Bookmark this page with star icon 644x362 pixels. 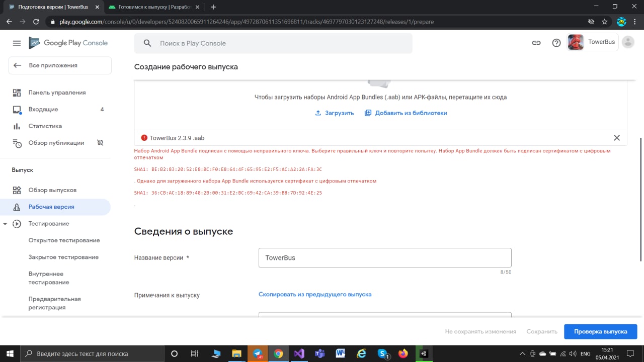pos(605,22)
